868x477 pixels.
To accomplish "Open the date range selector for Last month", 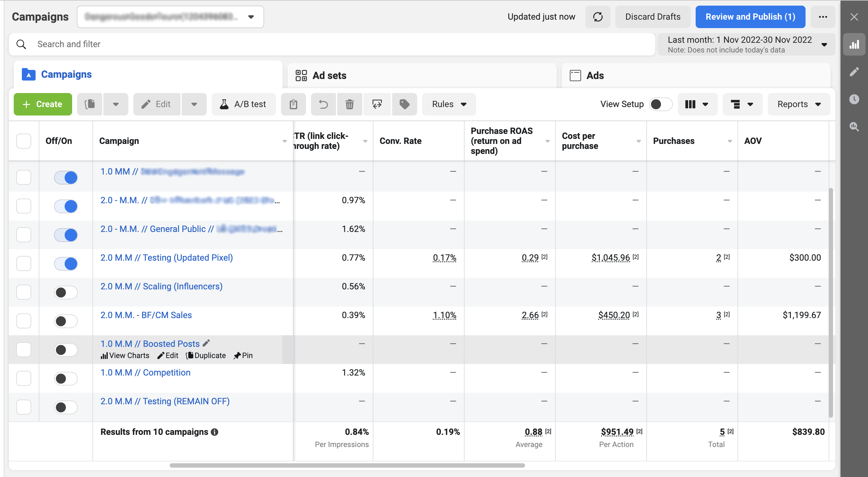I will [x=746, y=44].
